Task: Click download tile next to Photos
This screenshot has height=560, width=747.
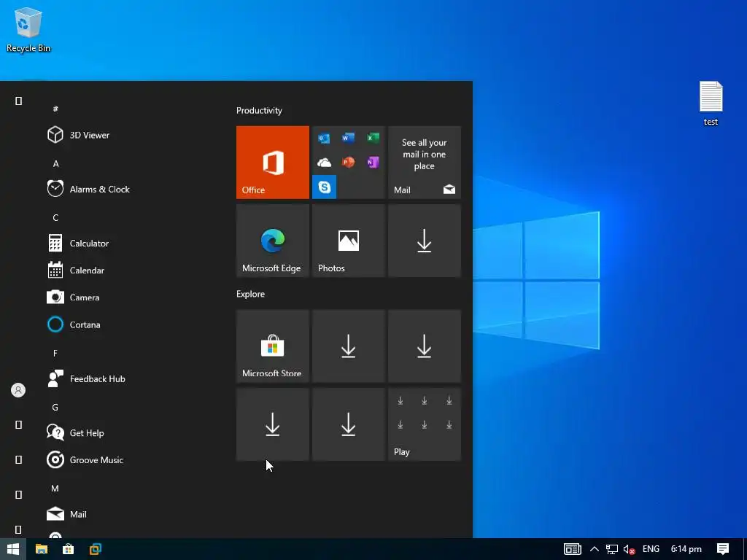Action: tap(425, 241)
